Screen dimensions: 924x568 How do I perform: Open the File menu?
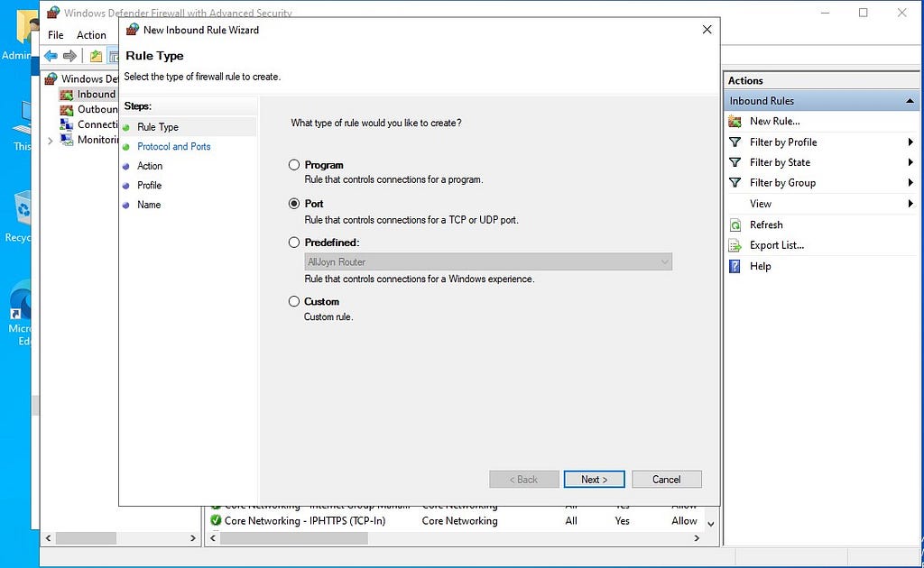click(x=55, y=35)
